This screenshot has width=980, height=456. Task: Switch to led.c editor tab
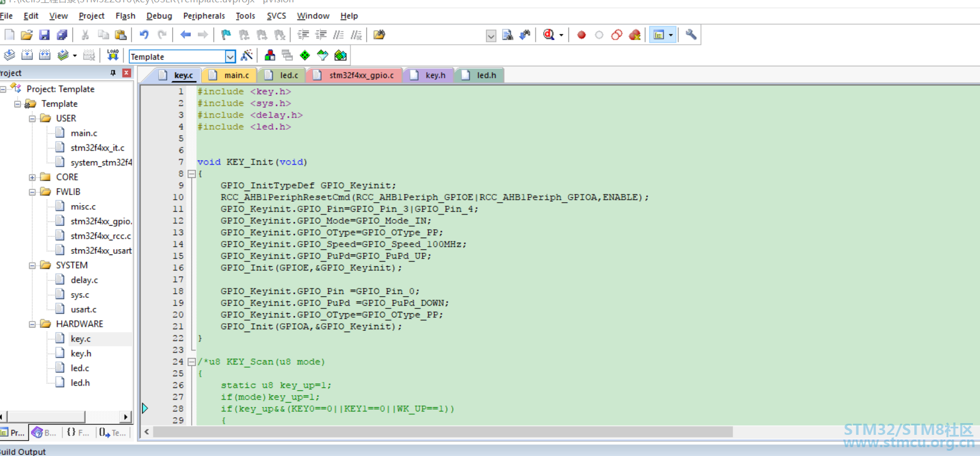pos(282,75)
